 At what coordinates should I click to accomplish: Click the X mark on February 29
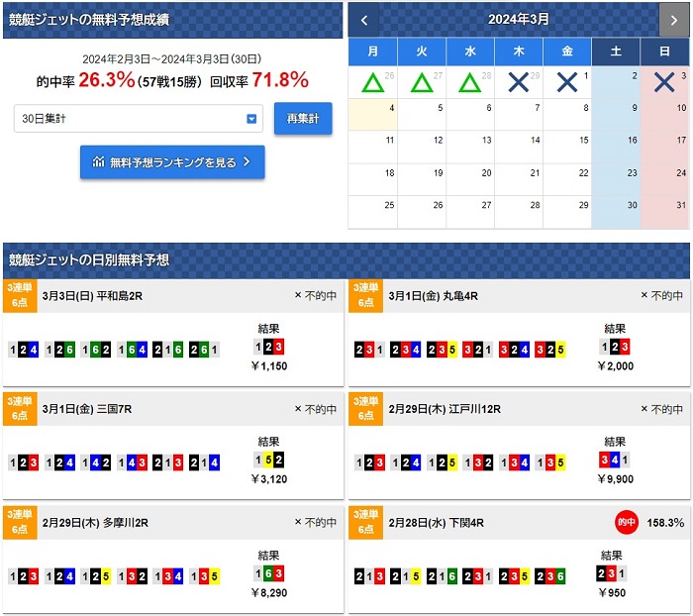click(517, 83)
